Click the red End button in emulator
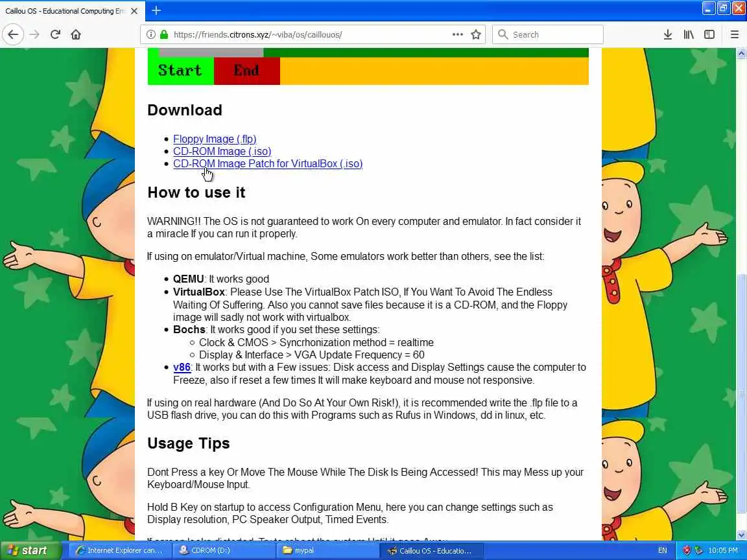The height and width of the screenshot is (560, 747). pos(247,71)
